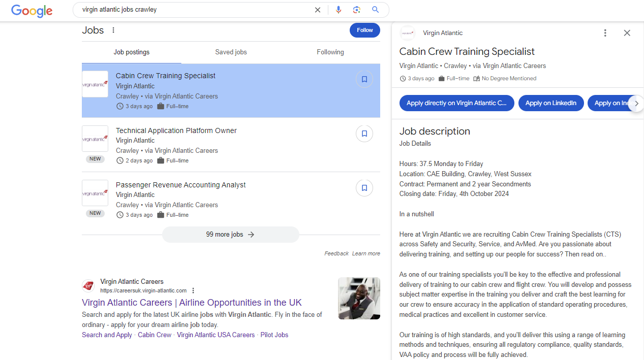Screen dimensions: 644x360
Task: Click logo of Passenger Revenue Accounting Analyst listing
Action: [95, 193]
